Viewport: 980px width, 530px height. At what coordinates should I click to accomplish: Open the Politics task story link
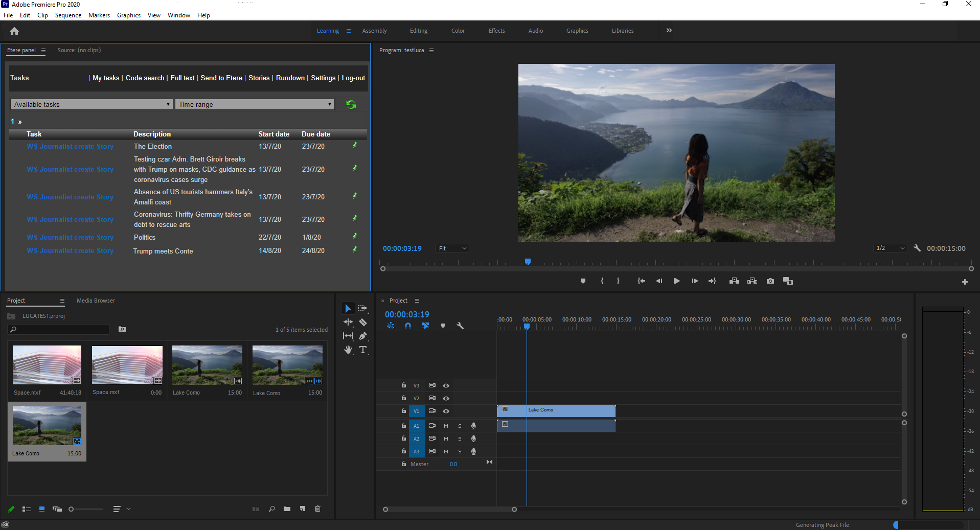point(70,238)
